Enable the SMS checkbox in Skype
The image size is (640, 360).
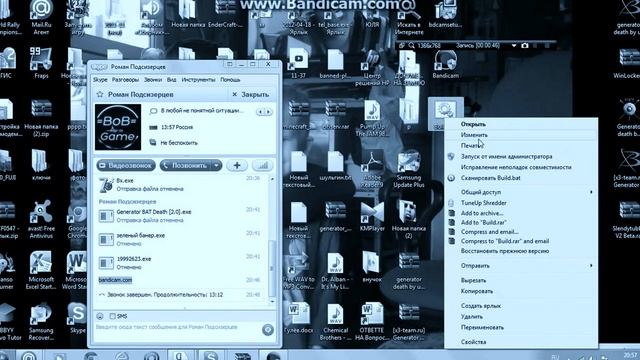(x=113, y=316)
